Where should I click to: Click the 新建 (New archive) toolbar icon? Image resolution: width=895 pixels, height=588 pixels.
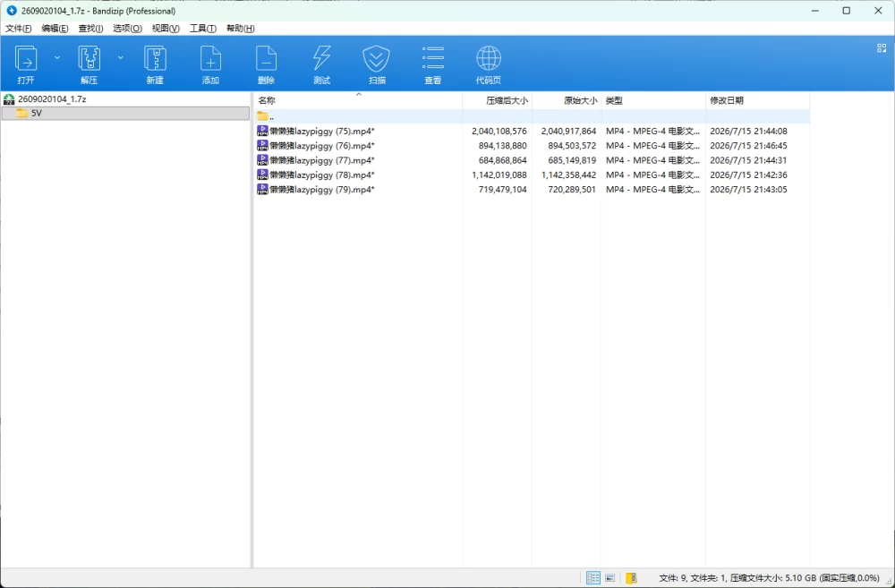coord(155,58)
